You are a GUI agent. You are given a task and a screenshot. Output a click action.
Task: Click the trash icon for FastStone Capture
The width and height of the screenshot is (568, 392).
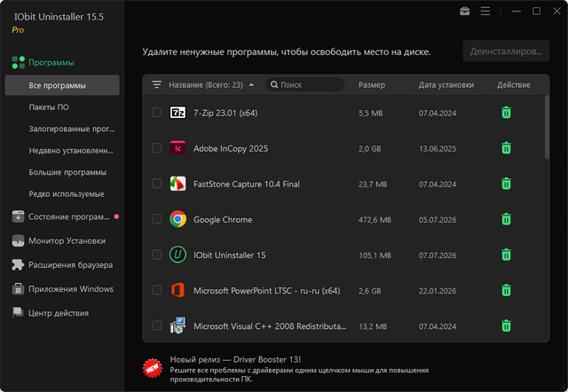pos(506,184)
